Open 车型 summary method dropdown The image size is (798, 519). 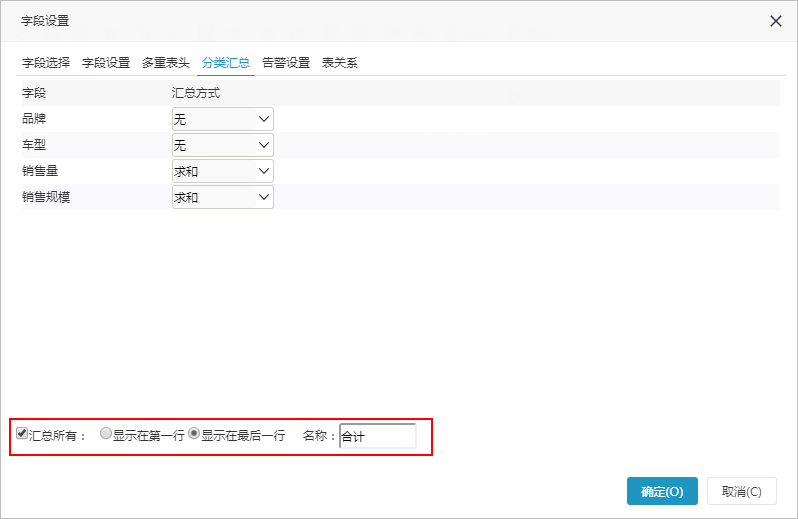point(223,145)
